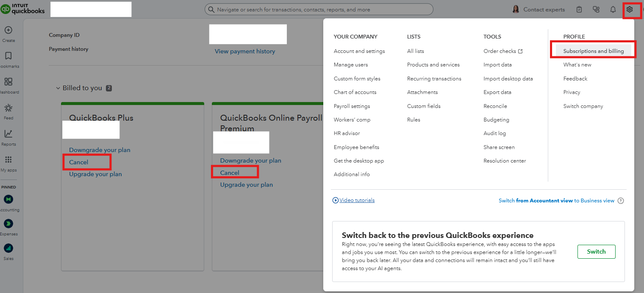Click help icon beside Business view
Viewport: 644px width, 293px height.
click(x=621, y=201)
